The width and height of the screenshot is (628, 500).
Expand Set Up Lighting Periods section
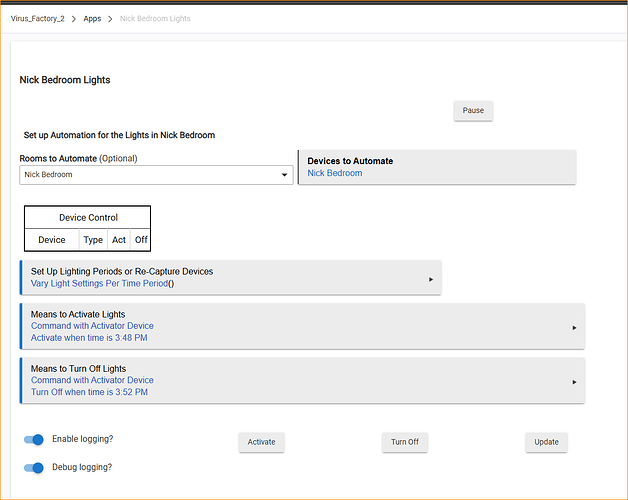(220, 277)
